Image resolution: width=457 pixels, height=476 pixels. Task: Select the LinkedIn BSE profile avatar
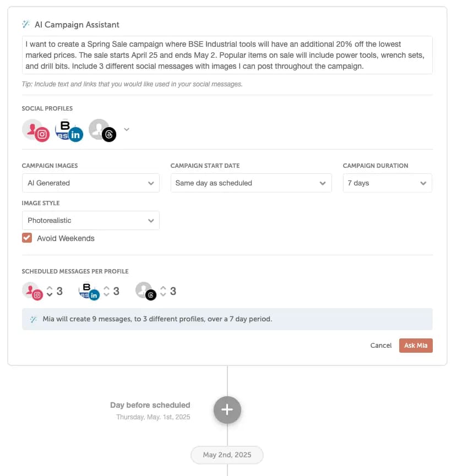[69, 130]
